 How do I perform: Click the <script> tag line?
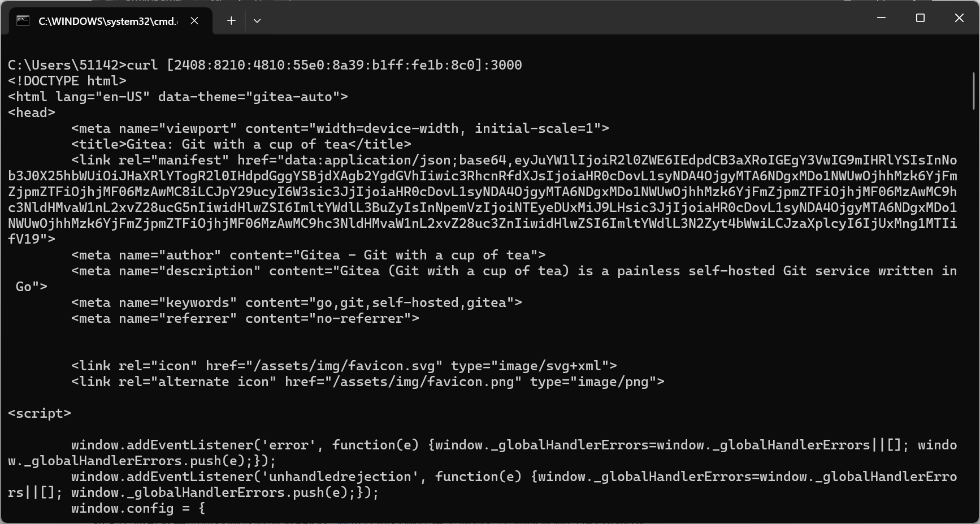tap(40, 413)
